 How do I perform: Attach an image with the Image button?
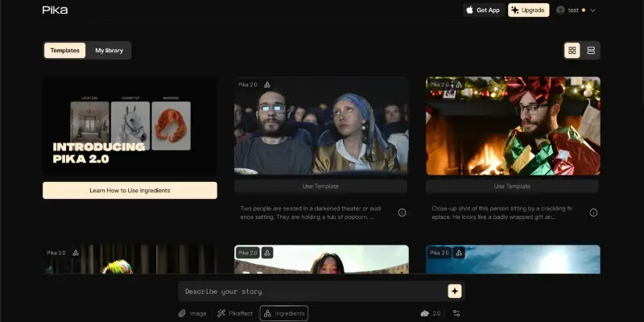coord(192,313)
